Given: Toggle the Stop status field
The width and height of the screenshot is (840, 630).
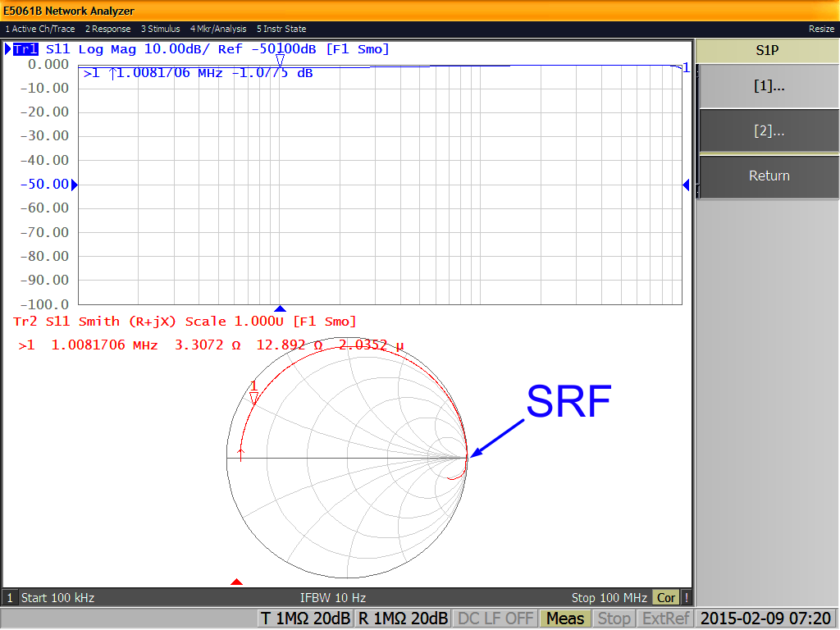Looking at the screenshot, I should point(614,618).
